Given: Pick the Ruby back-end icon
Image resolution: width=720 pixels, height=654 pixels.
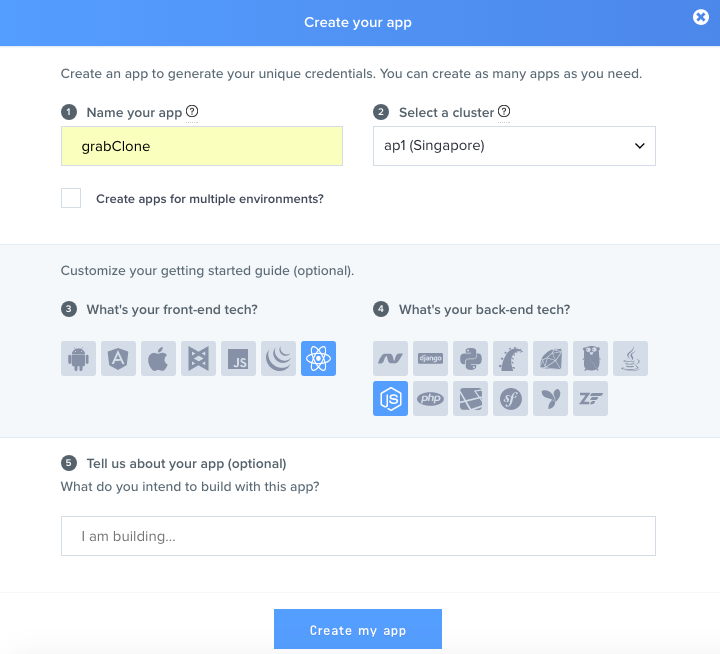Looking at the screenshot, I should pyautogui.click(x=550, y=358).
